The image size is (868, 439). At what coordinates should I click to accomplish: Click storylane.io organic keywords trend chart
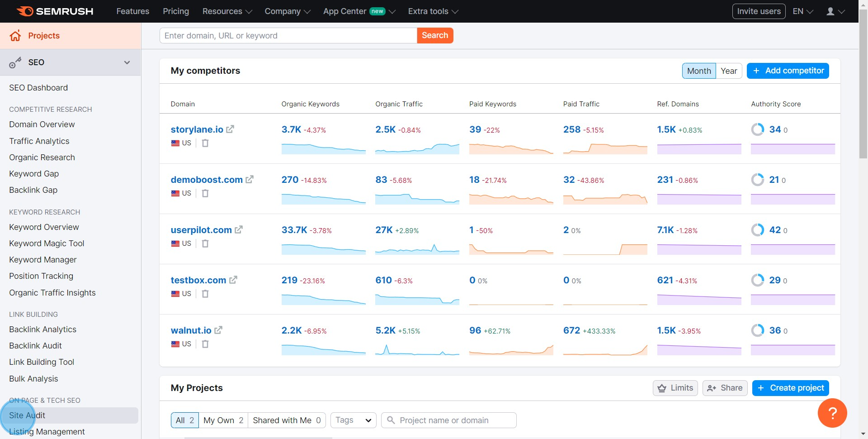(x=323, y=148)
